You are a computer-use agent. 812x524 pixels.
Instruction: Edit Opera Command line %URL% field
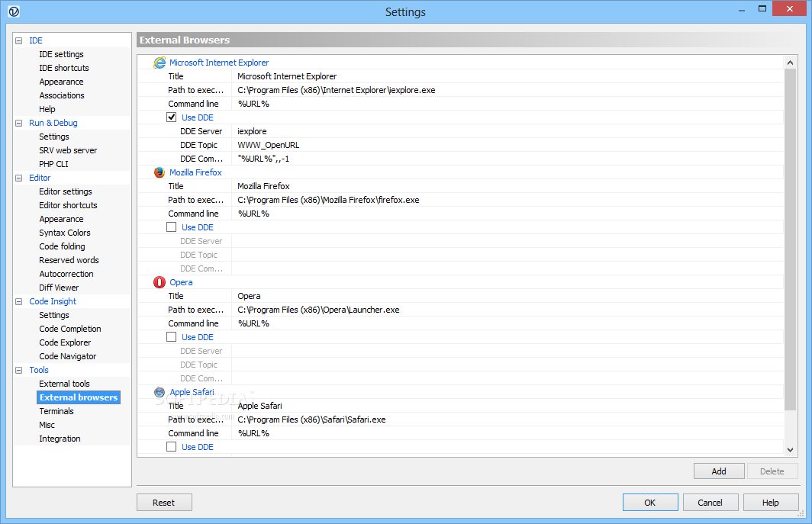[x=507, y=323]
